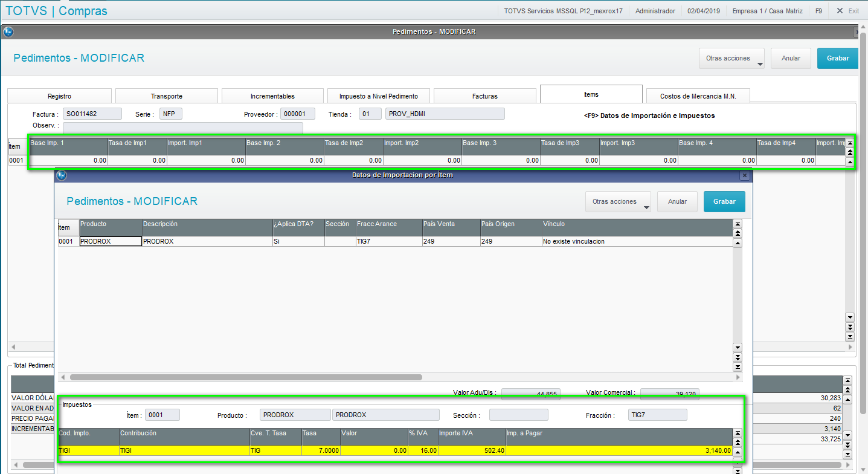The width and height of the screenshot is (868, 474).
Task: Go to the Incrementables tab
Action: [x=272, y=96]
